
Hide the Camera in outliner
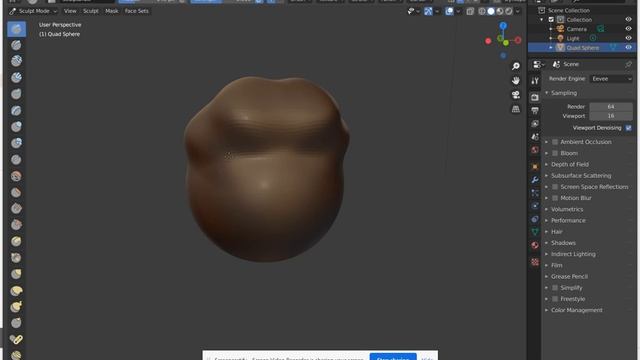coord(629,29)
